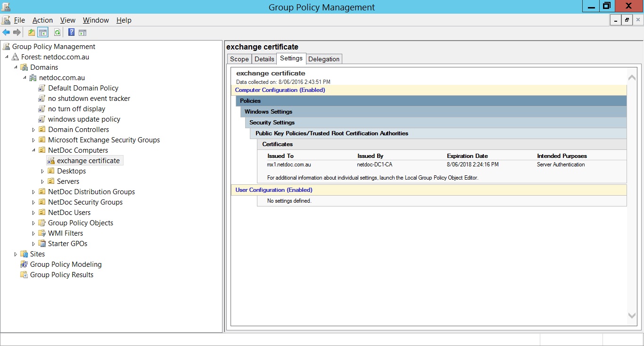Expand Microsoft Exchange Security Groups node
Screen dimensions: 644x346
tap(33, 140)
